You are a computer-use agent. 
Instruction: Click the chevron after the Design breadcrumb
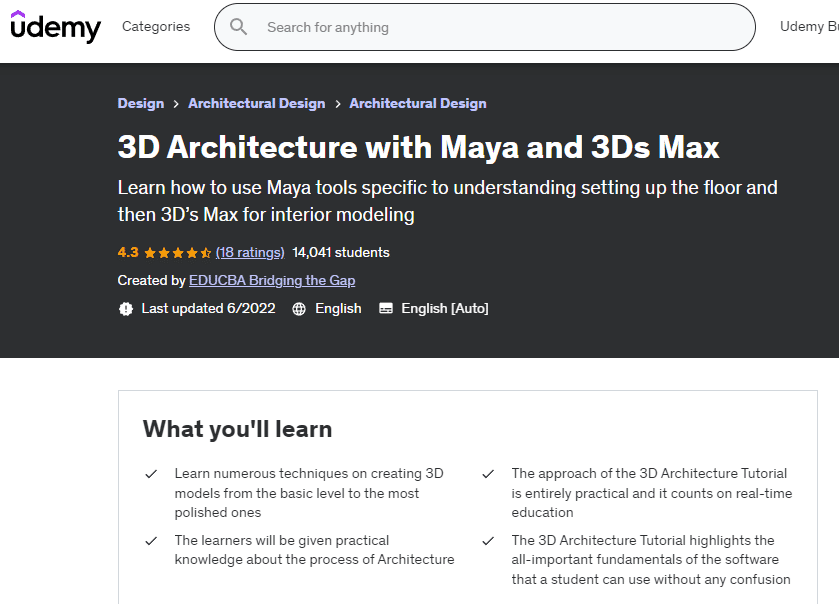point(176,104)
